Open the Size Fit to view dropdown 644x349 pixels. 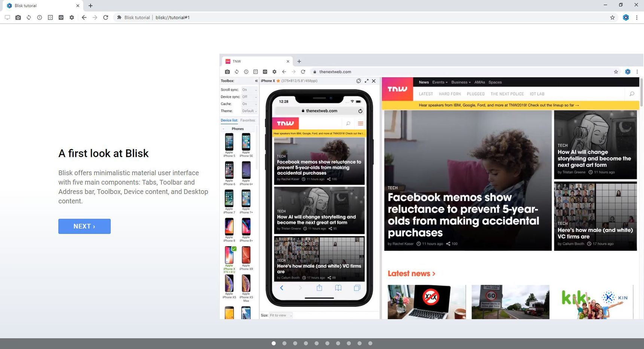coord(280,315)
